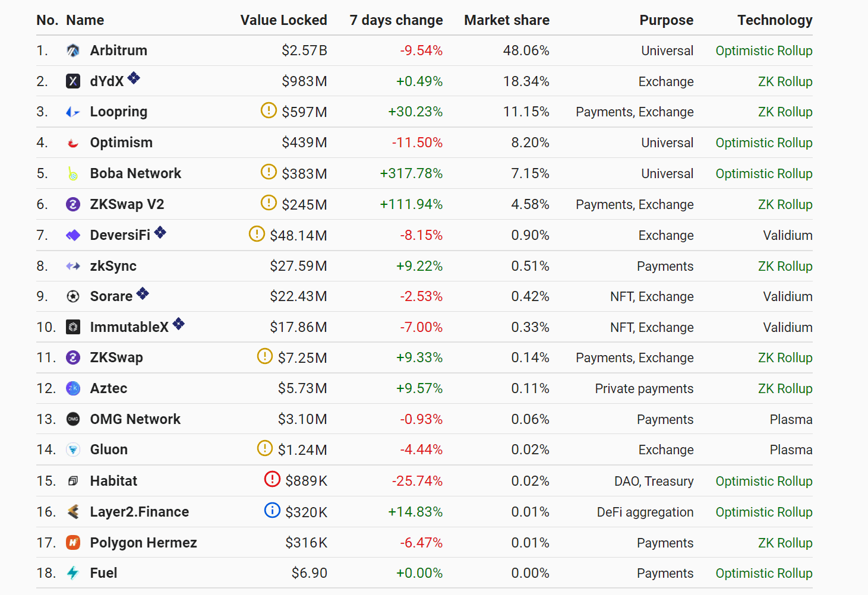Click the yellow warning icon beside Loopring's value

tap(269, 110)
